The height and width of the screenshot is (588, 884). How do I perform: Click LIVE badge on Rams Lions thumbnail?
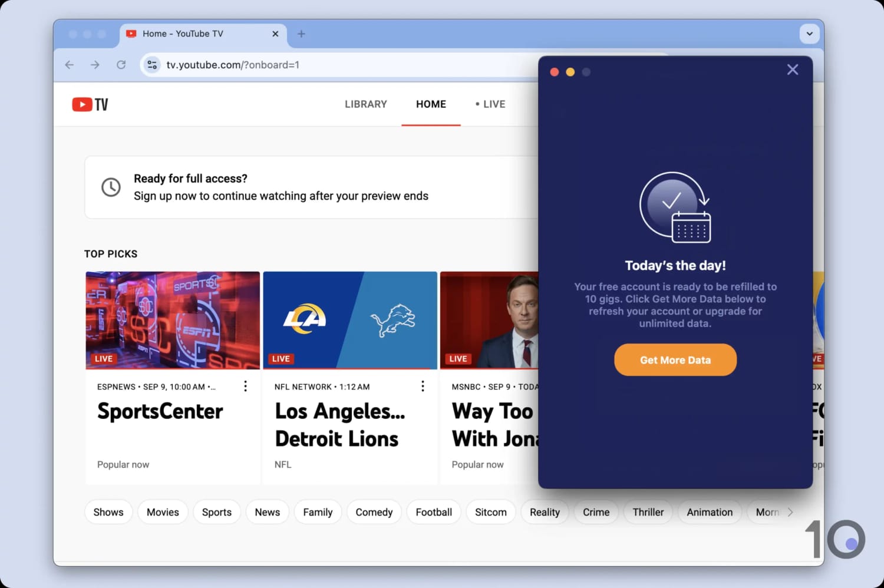(281, 359)
